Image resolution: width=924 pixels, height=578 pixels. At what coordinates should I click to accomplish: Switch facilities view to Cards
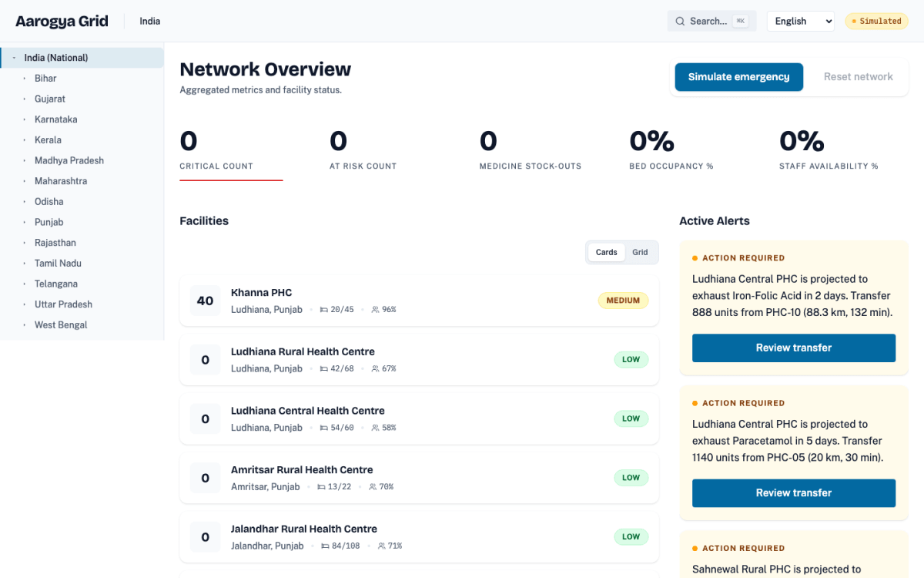pyautogui.click(x=607, y=252)
